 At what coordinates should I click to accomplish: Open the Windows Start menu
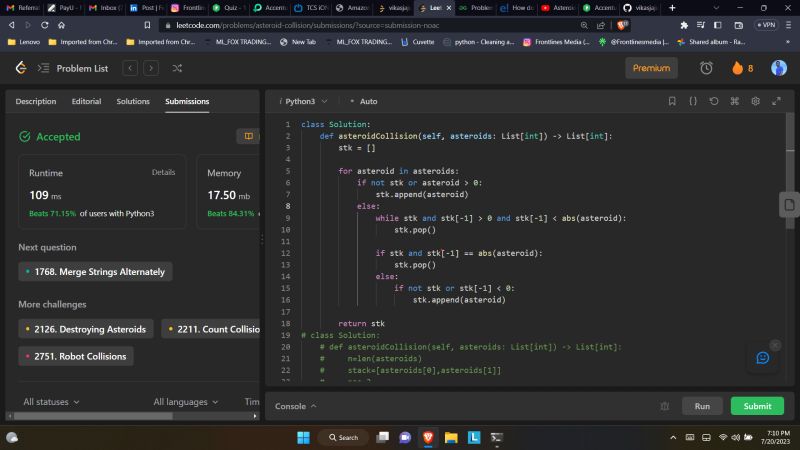coord(303,437)
